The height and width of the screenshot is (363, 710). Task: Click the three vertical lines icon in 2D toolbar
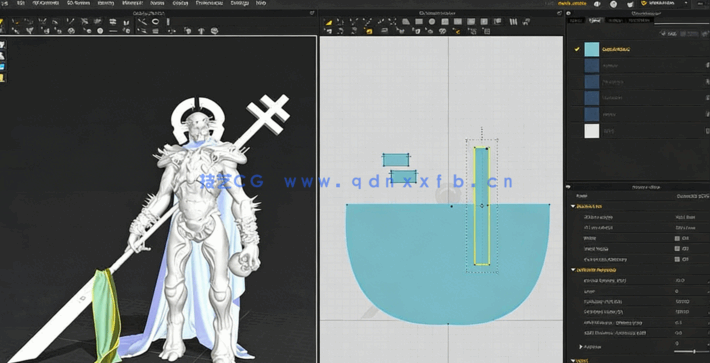point(513,21)
